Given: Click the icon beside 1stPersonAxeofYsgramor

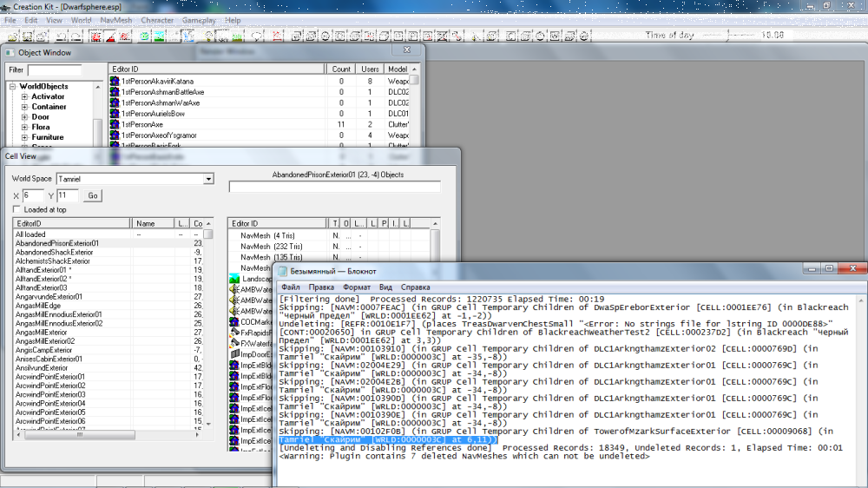Looking at the screenshot, I should point(115,135).
